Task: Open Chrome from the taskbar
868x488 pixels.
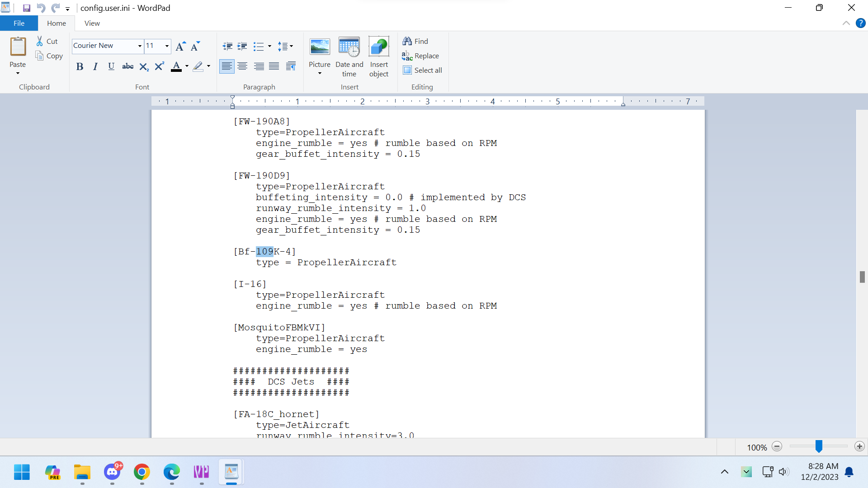Action: (142, 472)
